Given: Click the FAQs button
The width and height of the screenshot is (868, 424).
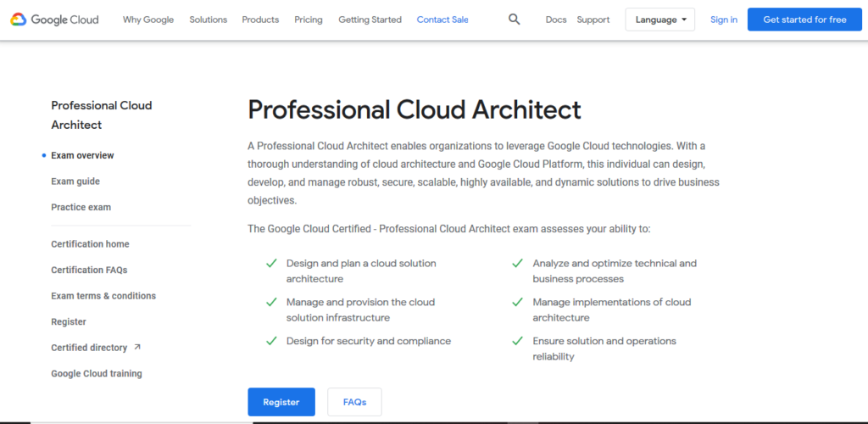Looking at the screenshot, I should [x=354, y=402].
